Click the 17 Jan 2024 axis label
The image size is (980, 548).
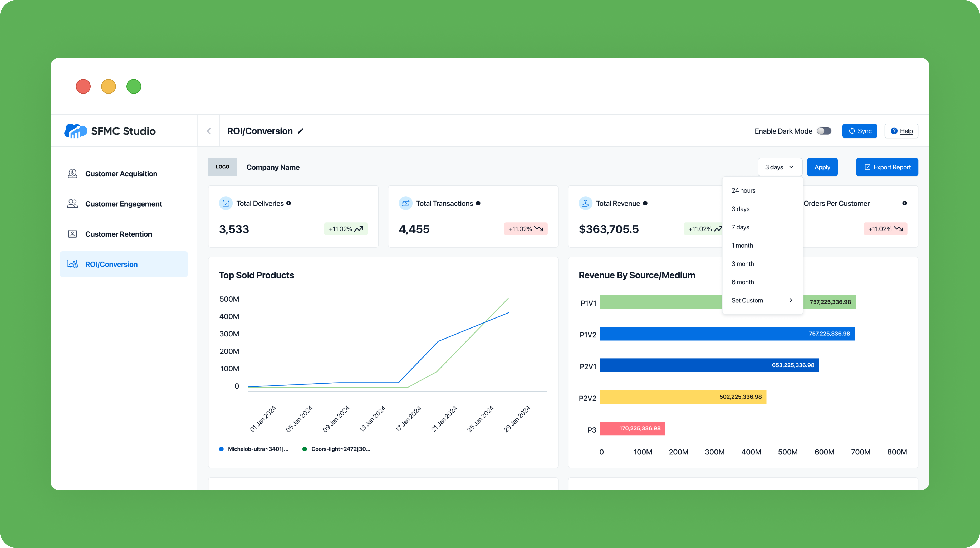click(408, 419)
